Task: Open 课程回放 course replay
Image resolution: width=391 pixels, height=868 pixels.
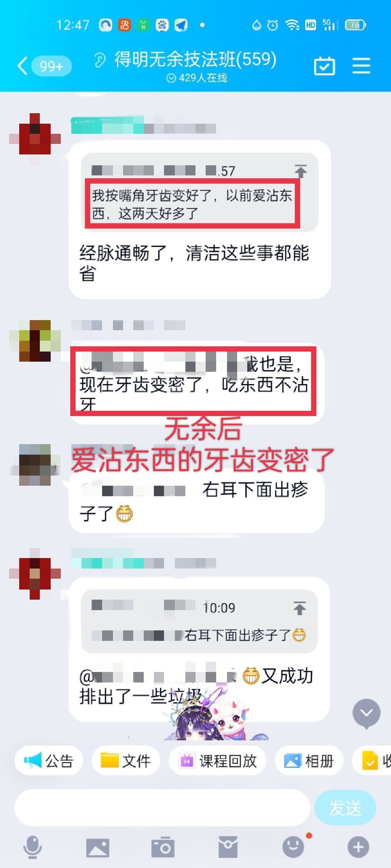Action: point(218,761)
